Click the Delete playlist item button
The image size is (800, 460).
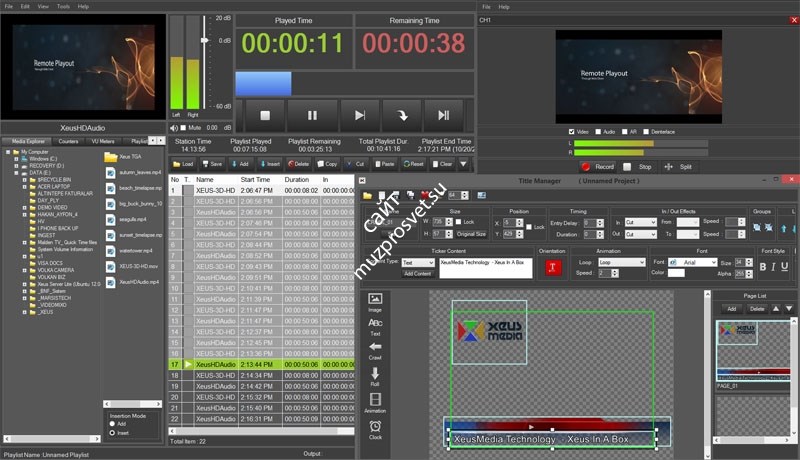pyautogui.click(x=298, y=164)
